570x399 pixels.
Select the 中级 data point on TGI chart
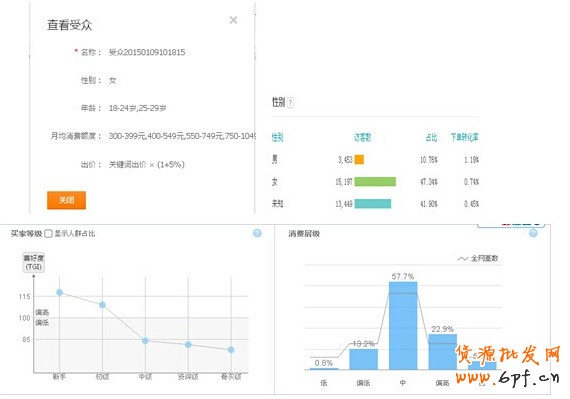[x=145, y=340]
